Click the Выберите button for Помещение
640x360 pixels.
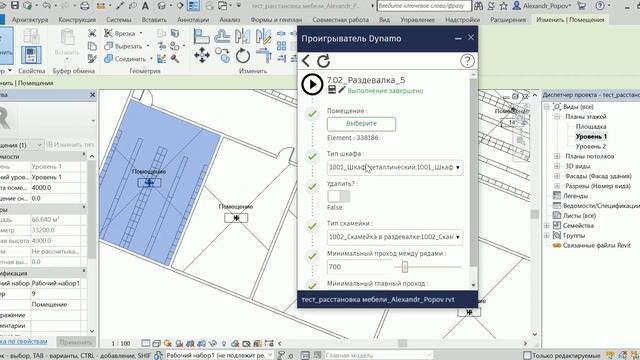(361, 124)
